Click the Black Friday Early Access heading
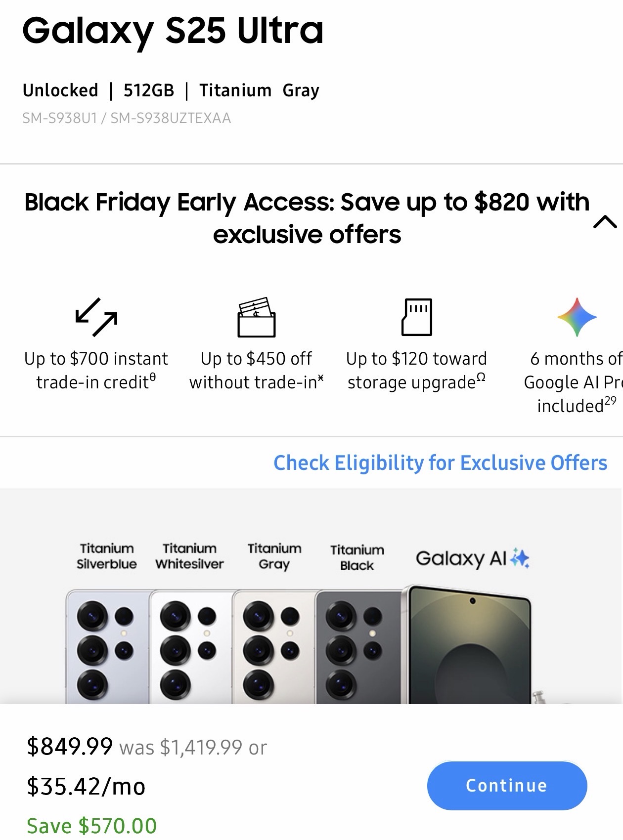 click(x=307, y=218)
